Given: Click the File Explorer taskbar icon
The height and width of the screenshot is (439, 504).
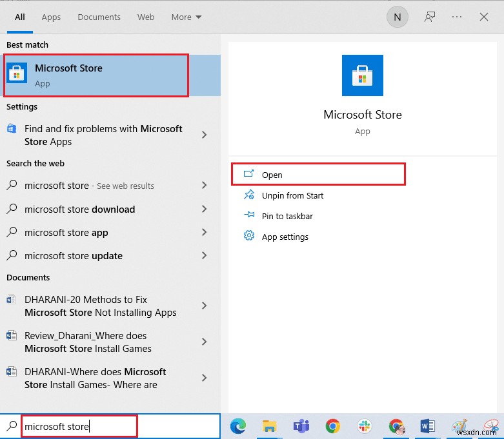Looking at the screenshot, I should pos(270,425).
